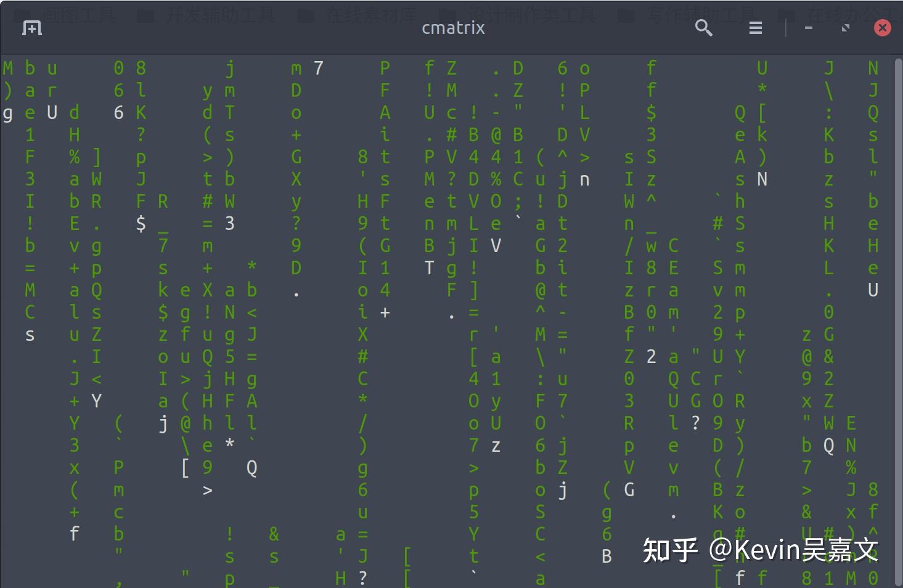Viewport: 903px width, 588px height.
Task: Open the terminal search
Action: pos(703,28)
